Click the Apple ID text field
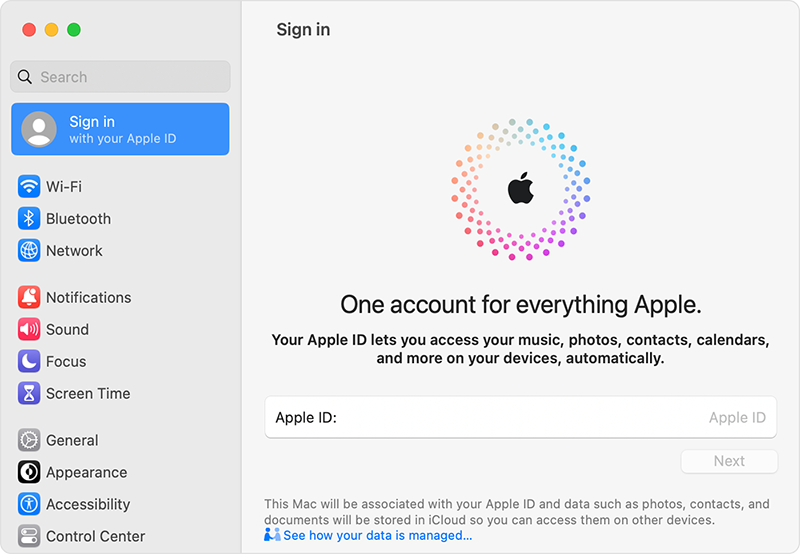The image size is (800, 554). pyautogui.click(x=520, y=418)
